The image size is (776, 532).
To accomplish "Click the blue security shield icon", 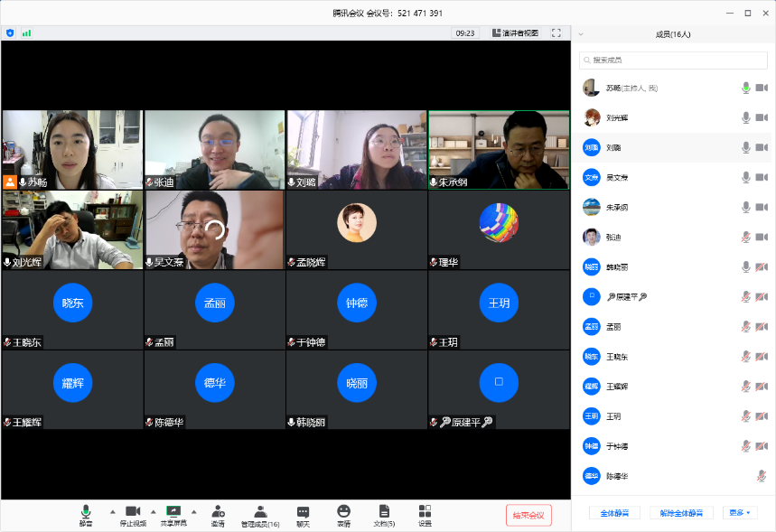I will tap(10, 33).
